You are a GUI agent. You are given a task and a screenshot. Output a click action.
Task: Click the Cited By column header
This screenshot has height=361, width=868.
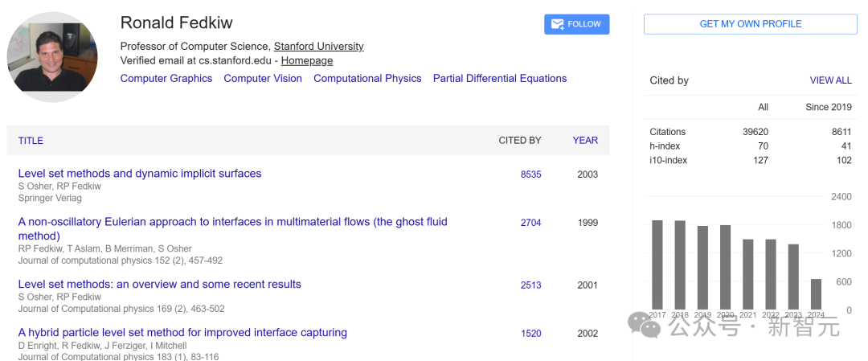[519, 141]
